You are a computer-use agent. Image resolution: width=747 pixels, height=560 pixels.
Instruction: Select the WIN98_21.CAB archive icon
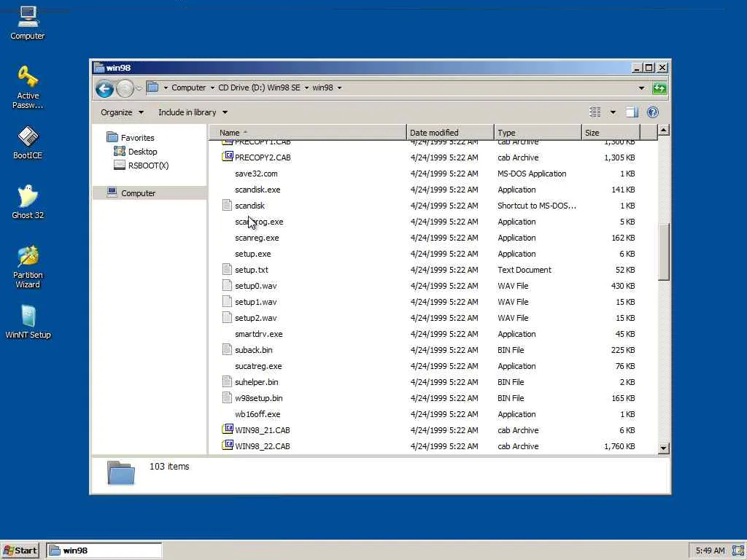tap(228, 429)
